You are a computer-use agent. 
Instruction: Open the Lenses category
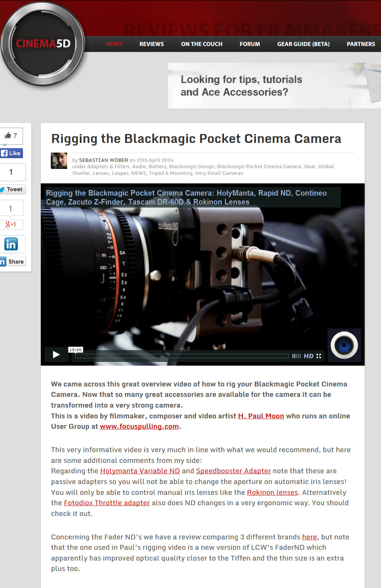101,173
